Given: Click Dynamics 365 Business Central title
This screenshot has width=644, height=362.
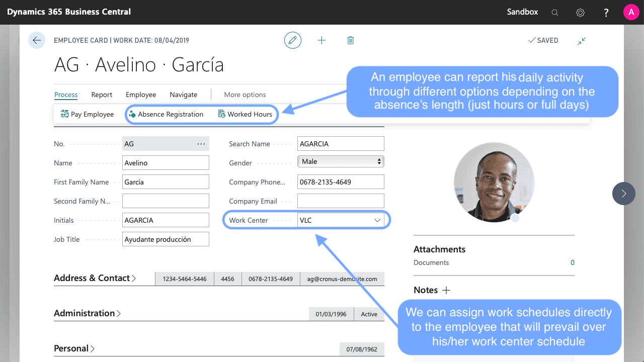Looking at the screenshot, I should [x=69, y=12].
